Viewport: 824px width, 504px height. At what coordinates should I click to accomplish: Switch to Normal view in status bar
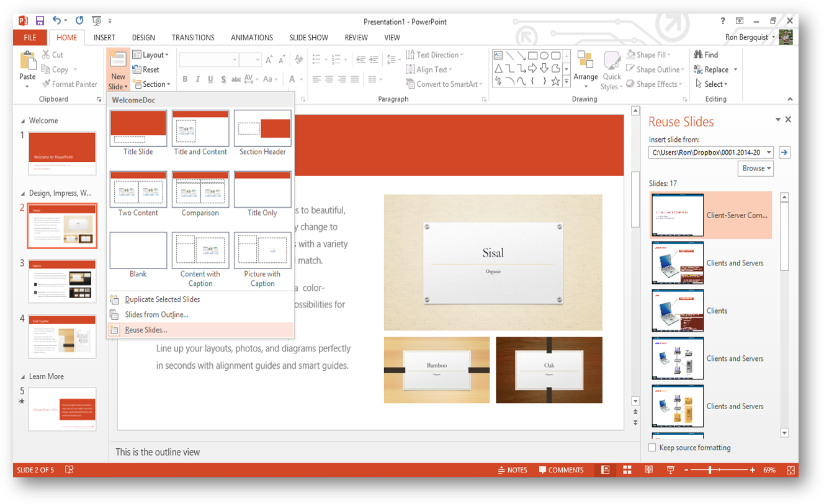pyautogui.click(x=606, y=470)
